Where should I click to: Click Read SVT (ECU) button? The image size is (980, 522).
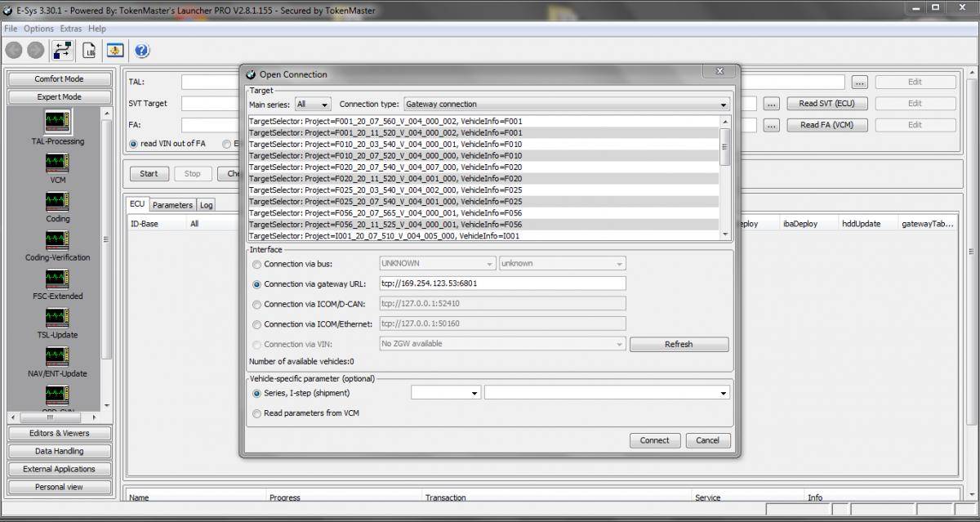click(x=826, y=104)
